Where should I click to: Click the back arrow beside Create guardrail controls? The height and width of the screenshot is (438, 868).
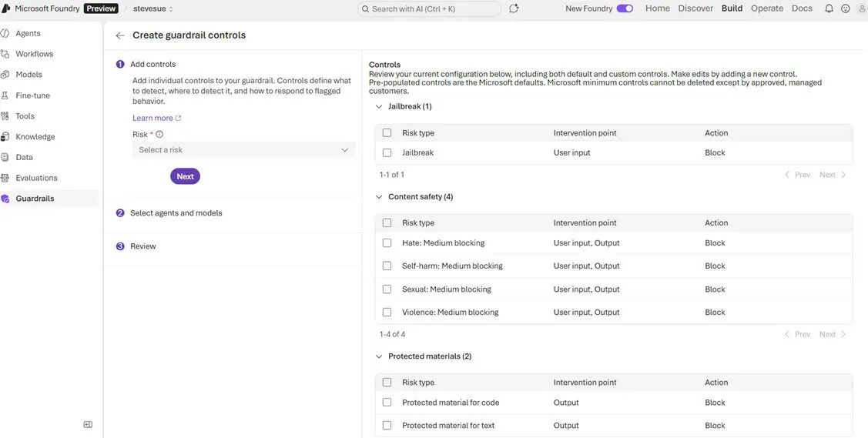120,35
